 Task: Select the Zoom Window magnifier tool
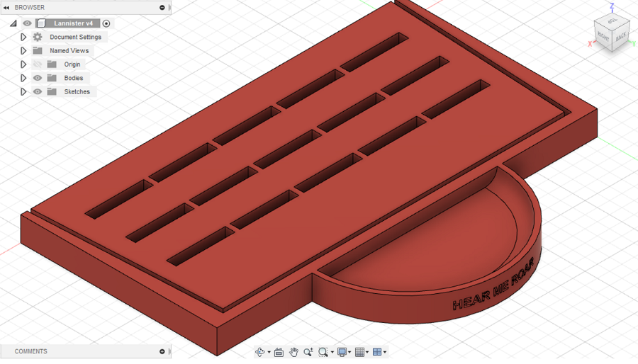tap(323, 352)
